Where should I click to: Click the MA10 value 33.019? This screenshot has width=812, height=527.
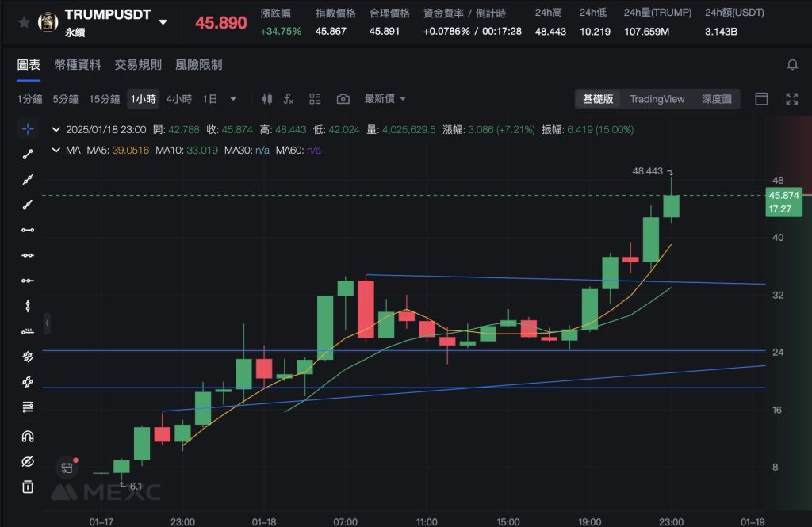(x=201, y=150)
